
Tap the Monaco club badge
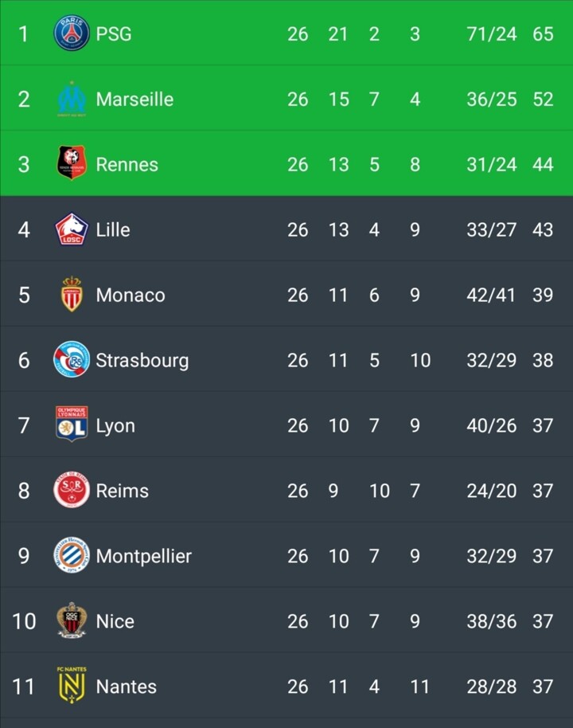[x=72, y=295]
